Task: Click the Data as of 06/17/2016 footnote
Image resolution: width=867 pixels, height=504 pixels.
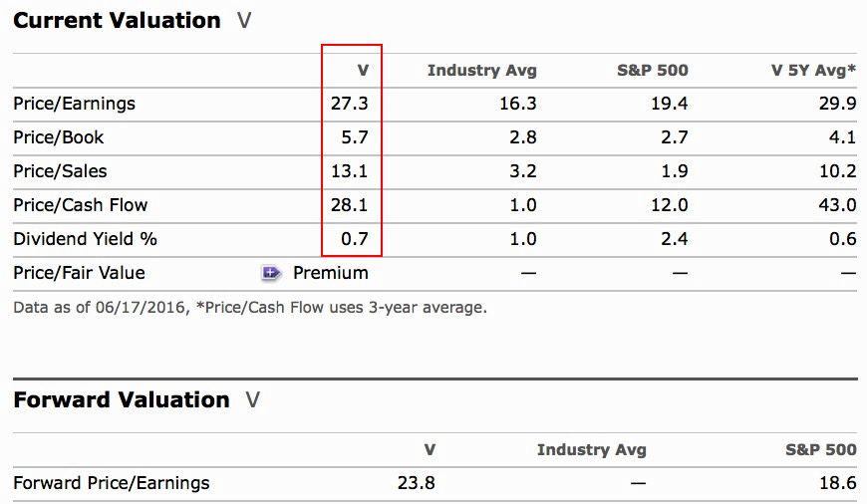Action: (x=249, y=308)
